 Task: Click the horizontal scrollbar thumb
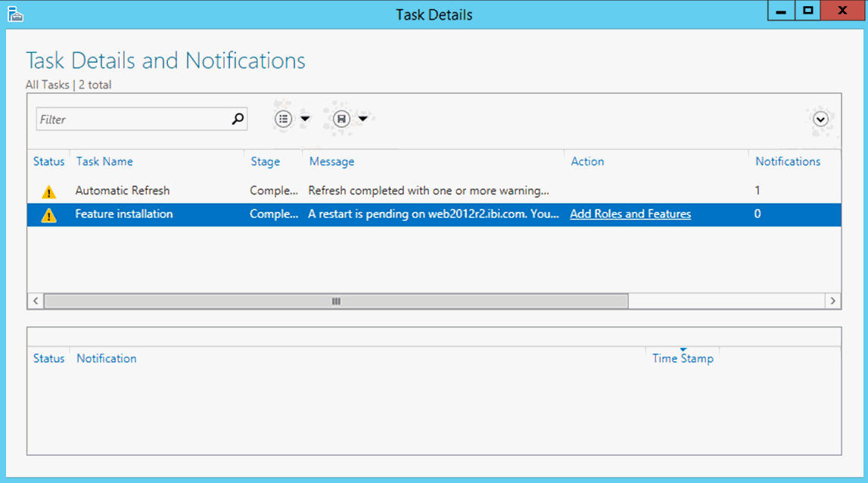[336, 301]
